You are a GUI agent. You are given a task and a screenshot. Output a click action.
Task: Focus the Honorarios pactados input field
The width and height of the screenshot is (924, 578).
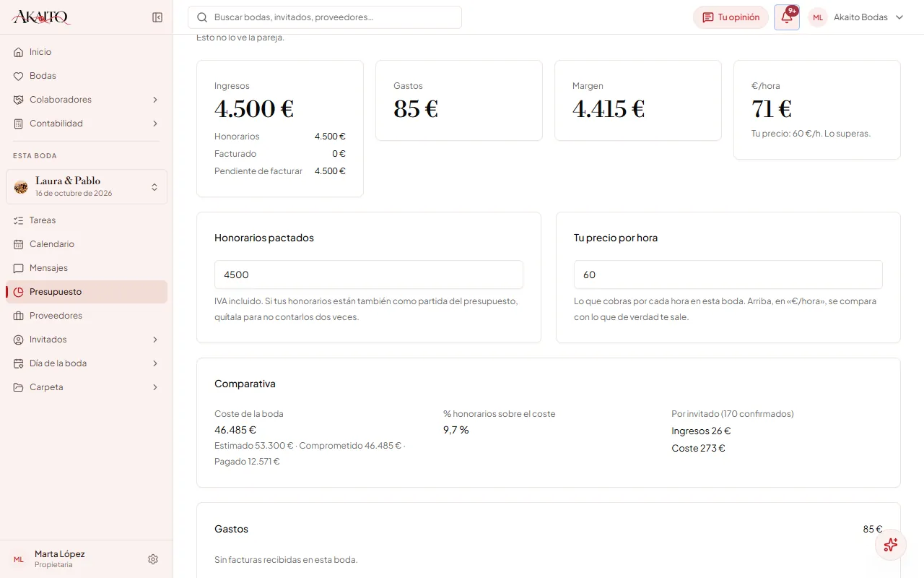[x=369, y=275]
